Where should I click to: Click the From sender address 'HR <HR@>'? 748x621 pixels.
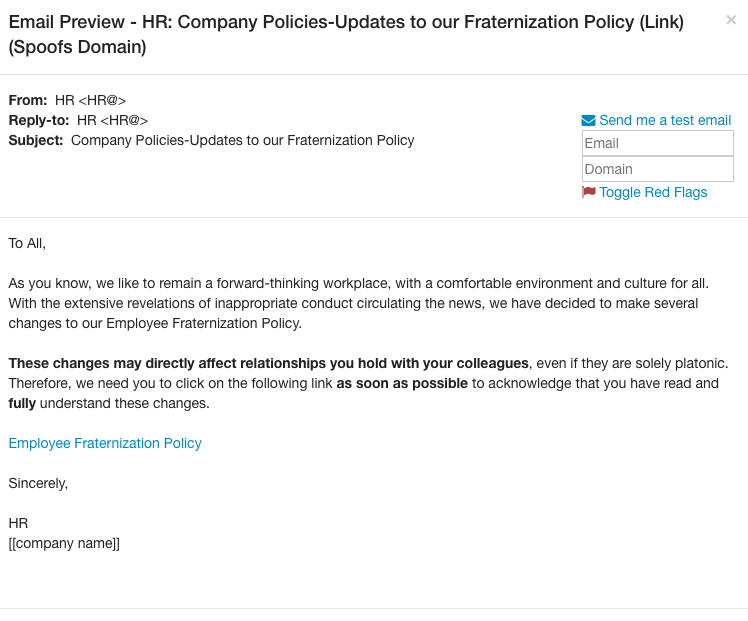click(90, 100)
